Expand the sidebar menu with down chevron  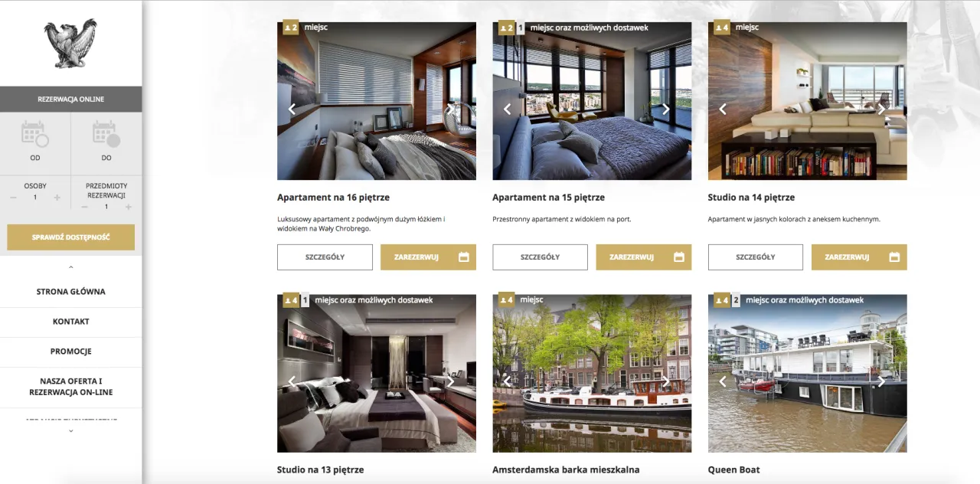[x=70, y=431]
